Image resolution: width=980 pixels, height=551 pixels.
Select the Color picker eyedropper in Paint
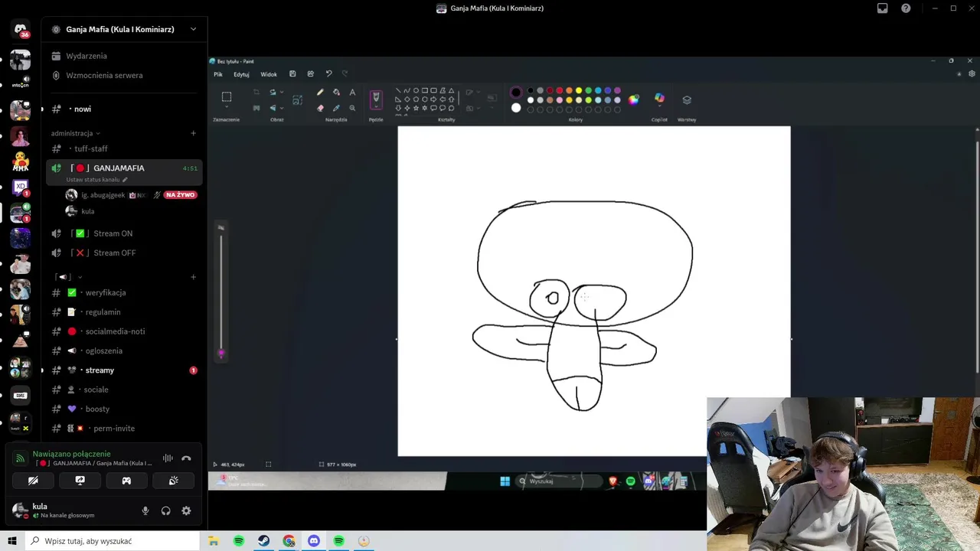(x=336, y=108)
